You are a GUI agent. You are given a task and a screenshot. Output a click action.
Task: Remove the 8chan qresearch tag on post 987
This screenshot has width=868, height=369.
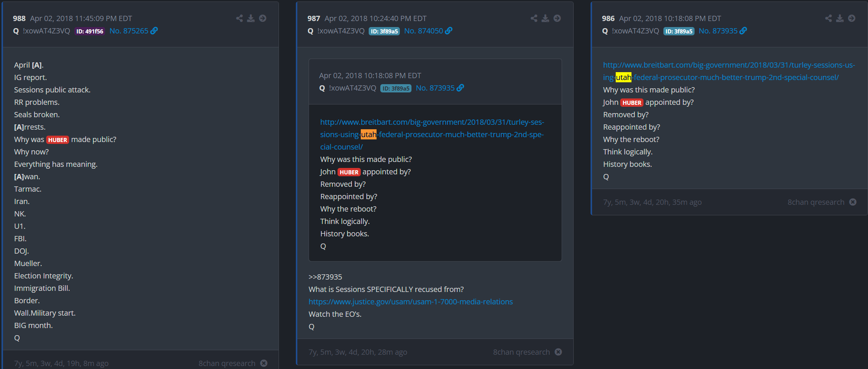558,352
